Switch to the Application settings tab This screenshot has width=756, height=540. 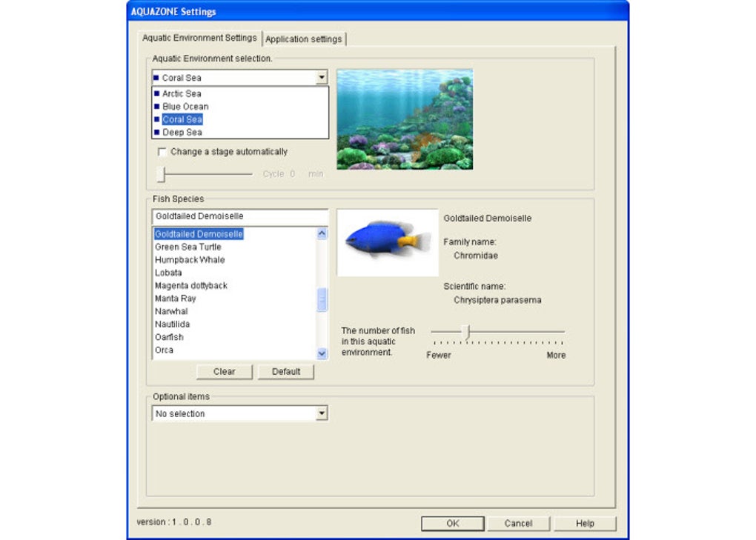click(x=304, y=39)
